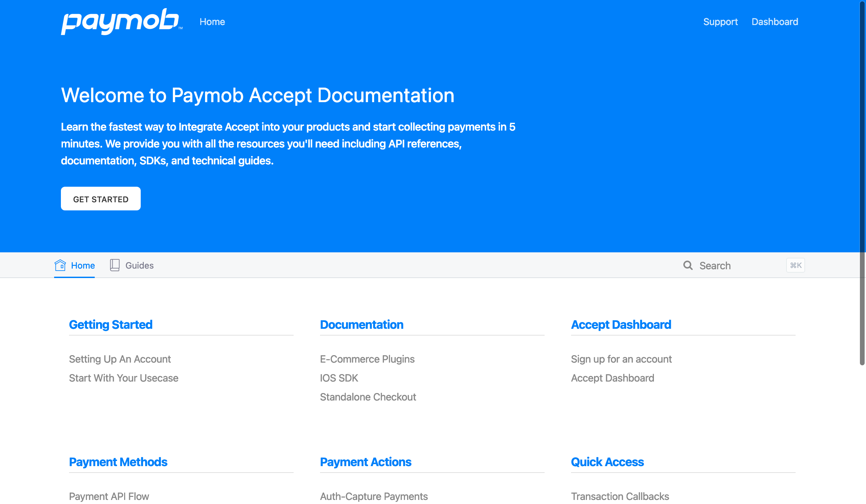Click the Guides book icon
Screen dimensions: 866x504
pos(115,265)
